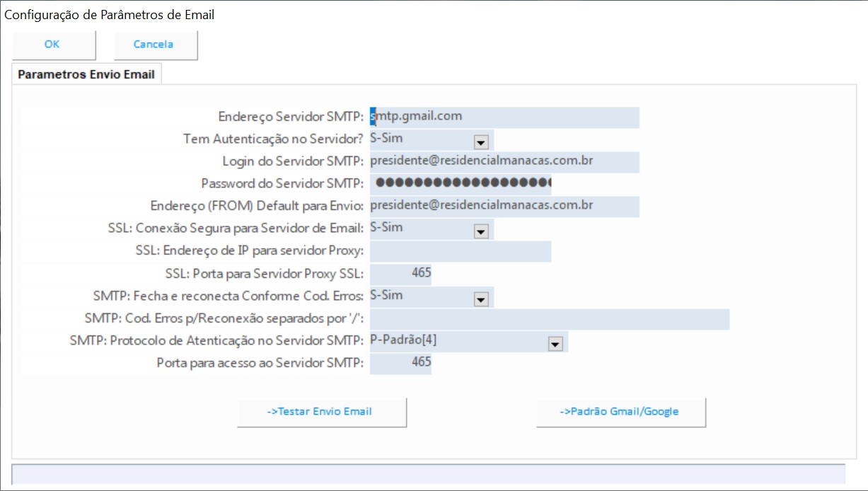This screenshot has width=868, height=491.
Task: Click the SSL proxy port field
Action: tap(400, 273)
